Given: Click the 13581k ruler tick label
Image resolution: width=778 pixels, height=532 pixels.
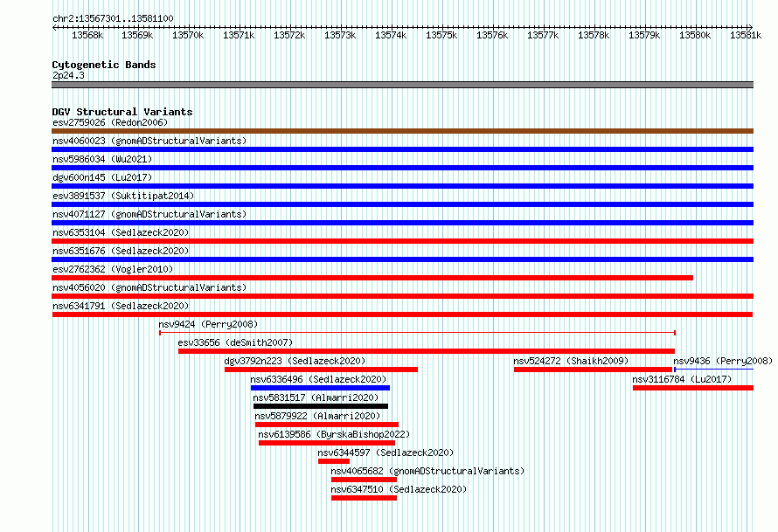Looking at the screenshot, I should coord(746,35).
